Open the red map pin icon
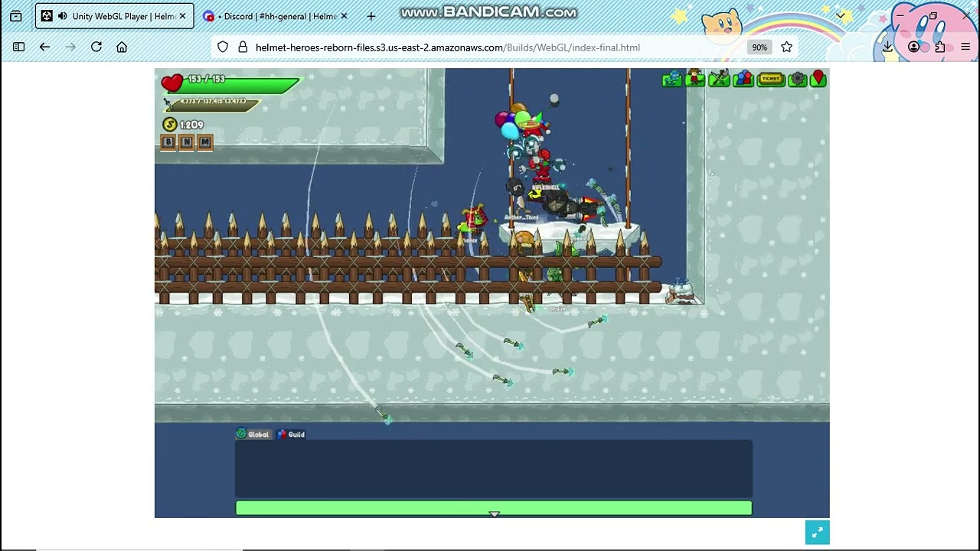Viewport: 980px width, 551px height. [818, 79]
